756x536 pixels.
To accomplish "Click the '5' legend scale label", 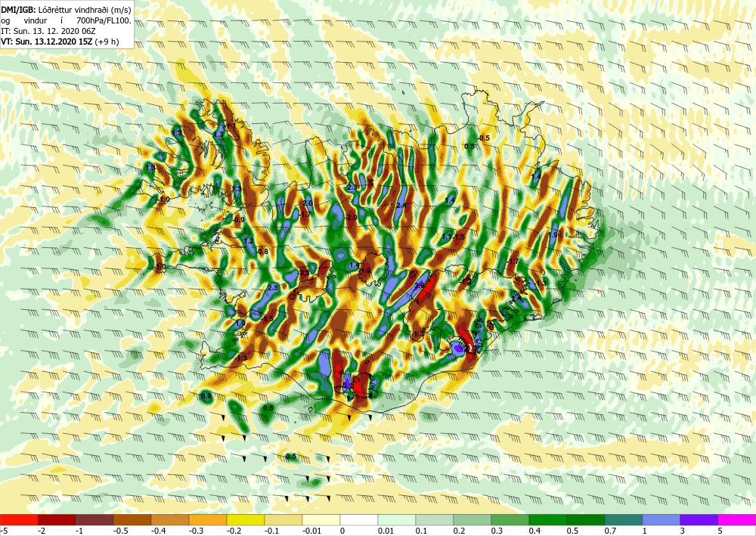I will point(720,531).
